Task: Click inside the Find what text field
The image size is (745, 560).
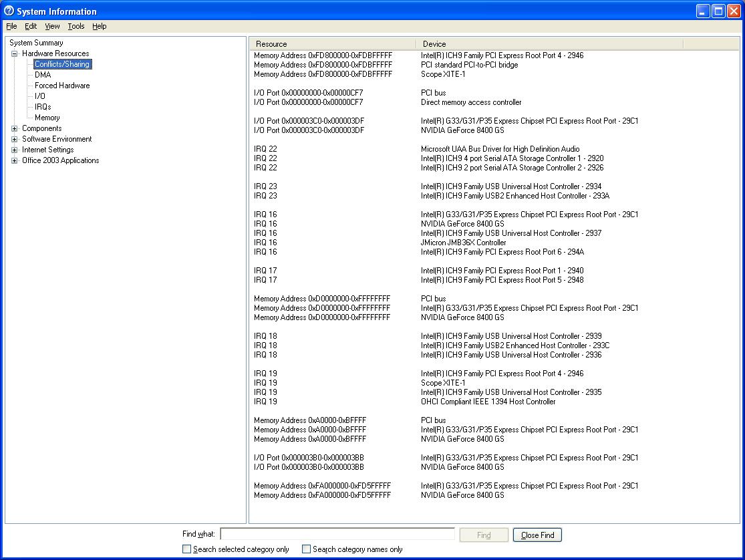Action: (x=337, y=534)
